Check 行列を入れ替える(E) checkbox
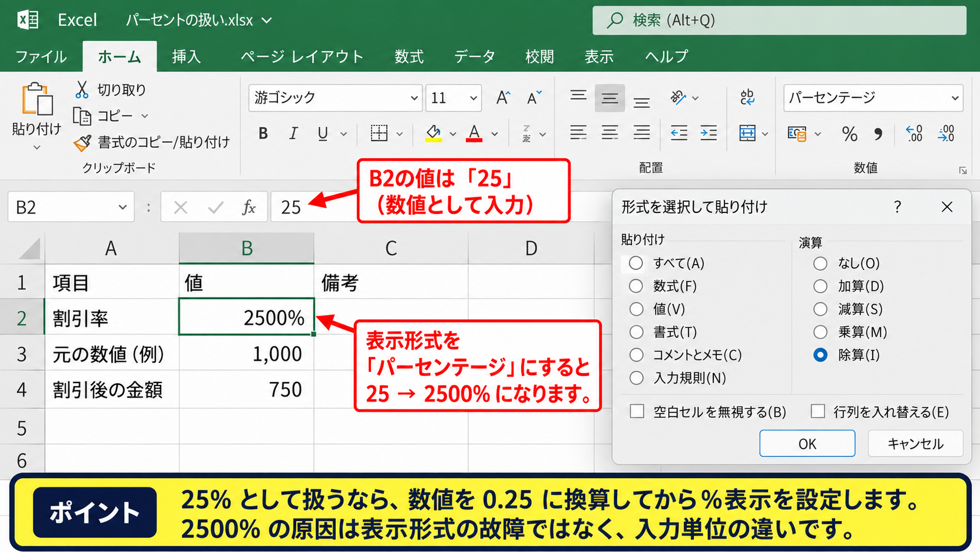Viewport: 980px width, 552px height. coord(818,411)
